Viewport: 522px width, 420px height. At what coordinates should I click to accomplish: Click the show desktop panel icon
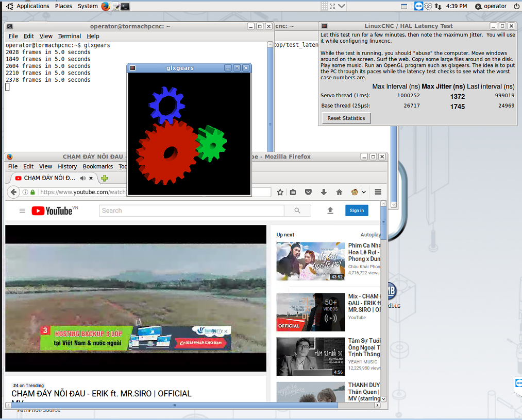tap(404, 6)
